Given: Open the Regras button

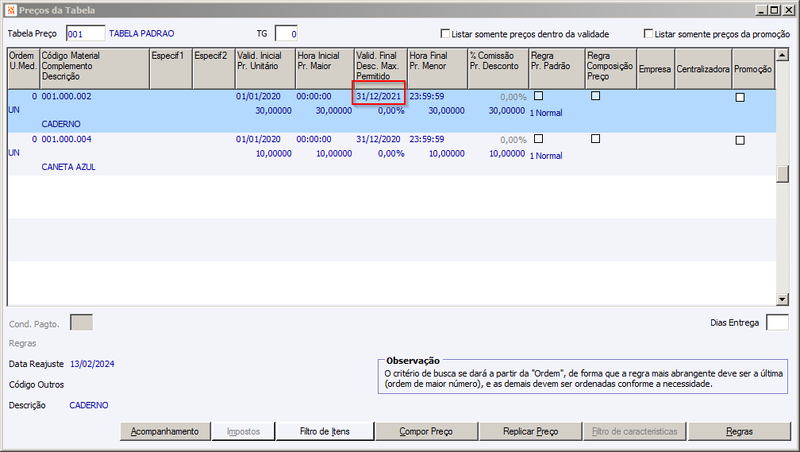Looking at the screenshot, I should coord(739,431).
